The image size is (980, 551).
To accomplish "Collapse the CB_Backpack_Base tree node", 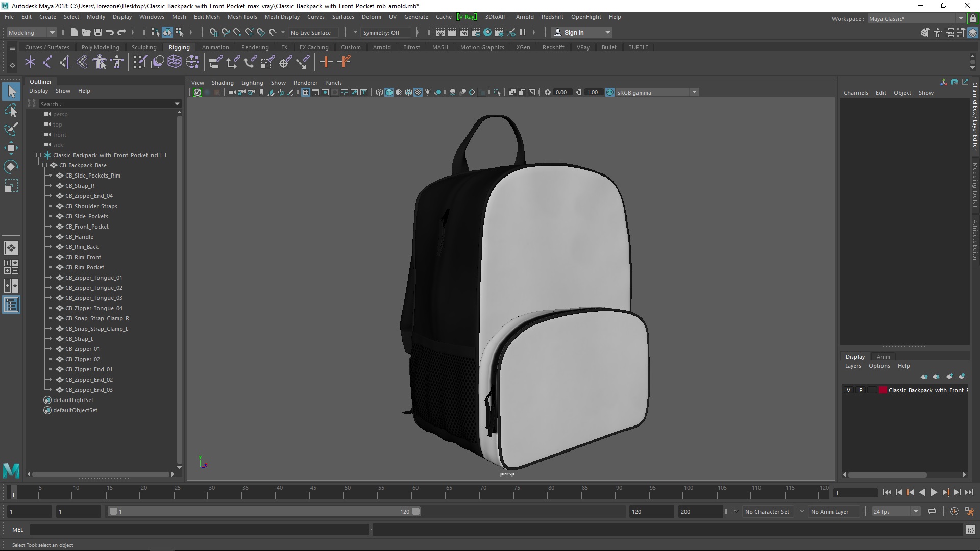I will point(45,165).
